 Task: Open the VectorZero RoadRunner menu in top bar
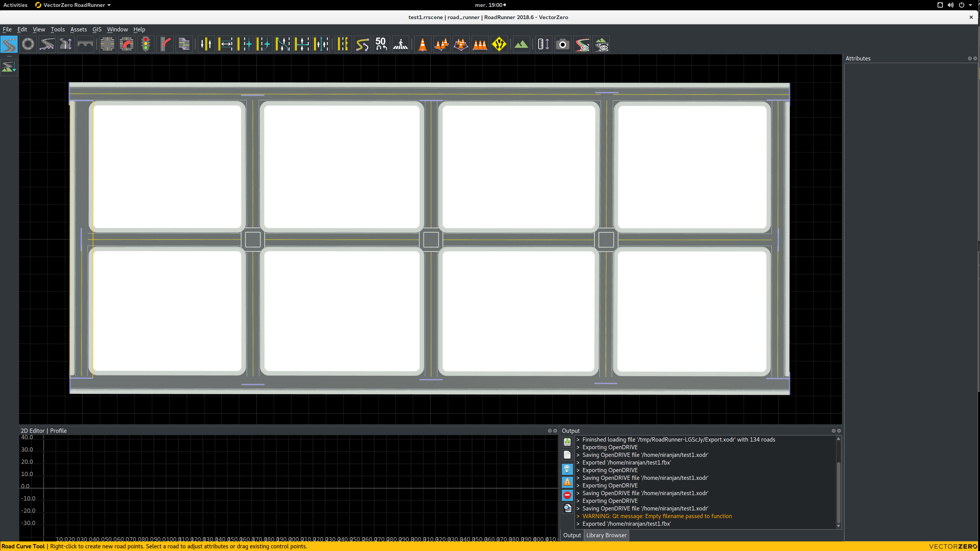point(72,5)
